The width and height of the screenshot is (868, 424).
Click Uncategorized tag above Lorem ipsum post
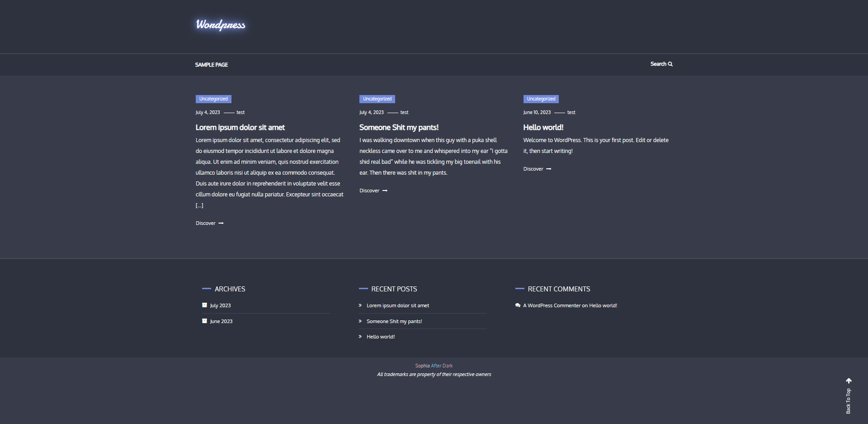click(213, 99)
